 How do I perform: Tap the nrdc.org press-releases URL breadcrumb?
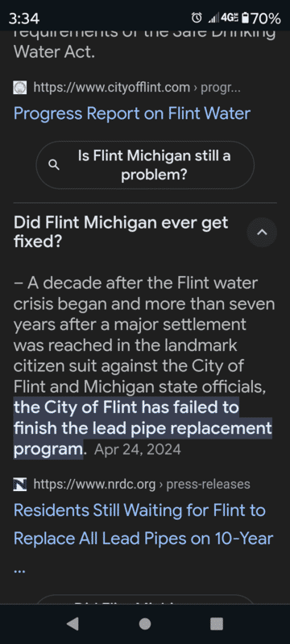tap(141, 485)
